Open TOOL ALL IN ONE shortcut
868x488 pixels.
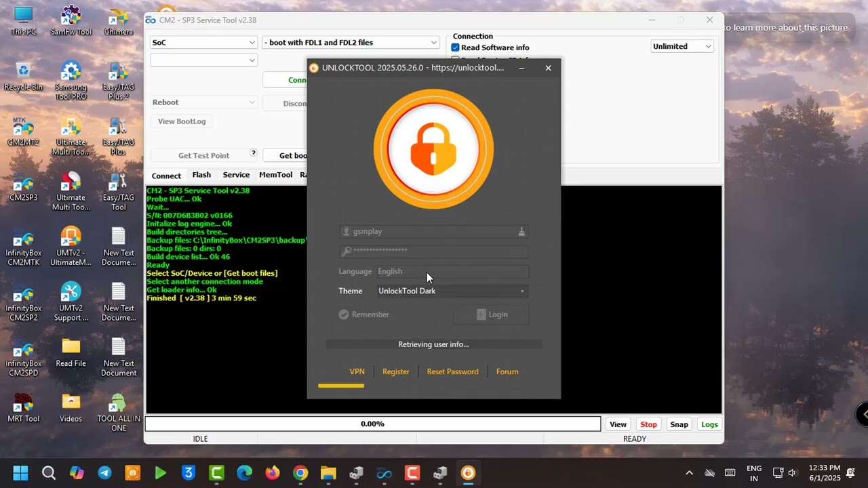[x=119, y=412]
